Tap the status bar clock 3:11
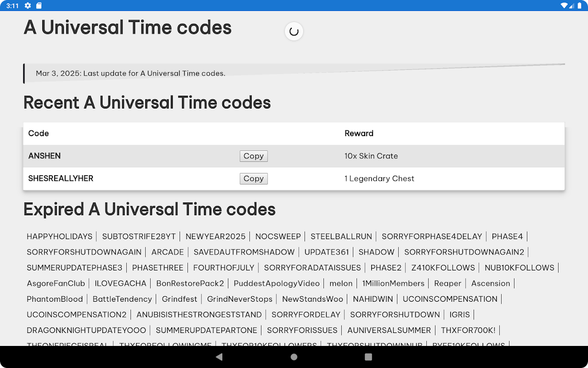The image size is (588, 368). tap(13, 6)
